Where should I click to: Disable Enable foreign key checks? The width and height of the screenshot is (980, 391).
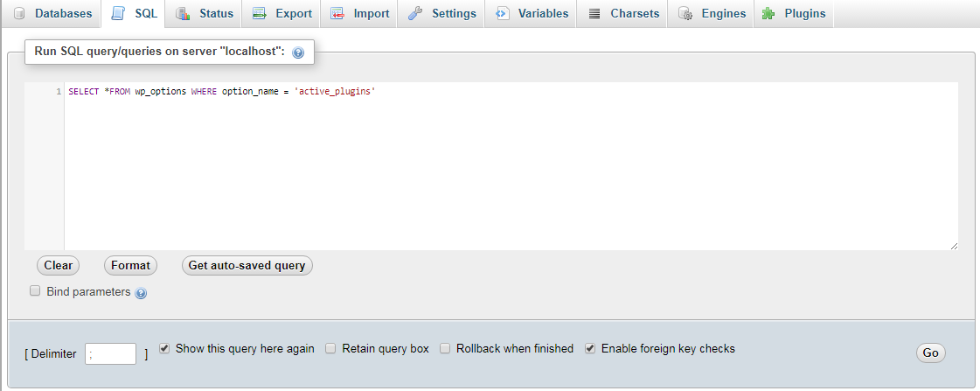click(590, 348)
